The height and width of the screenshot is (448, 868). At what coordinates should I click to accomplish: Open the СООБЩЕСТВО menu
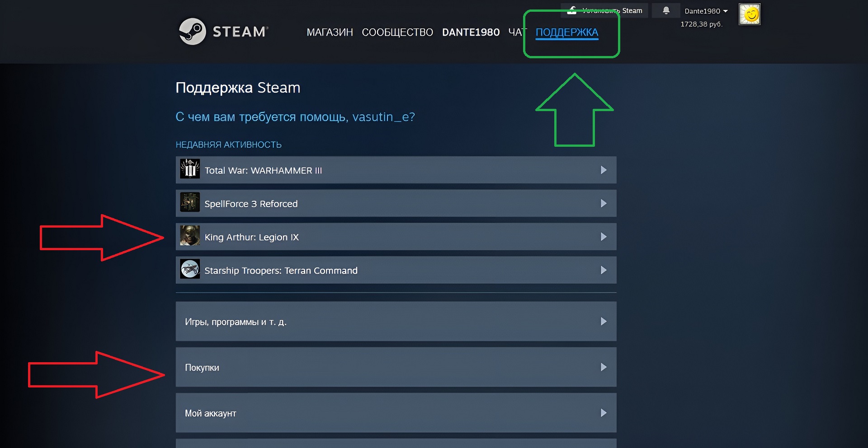click(397, 32)
